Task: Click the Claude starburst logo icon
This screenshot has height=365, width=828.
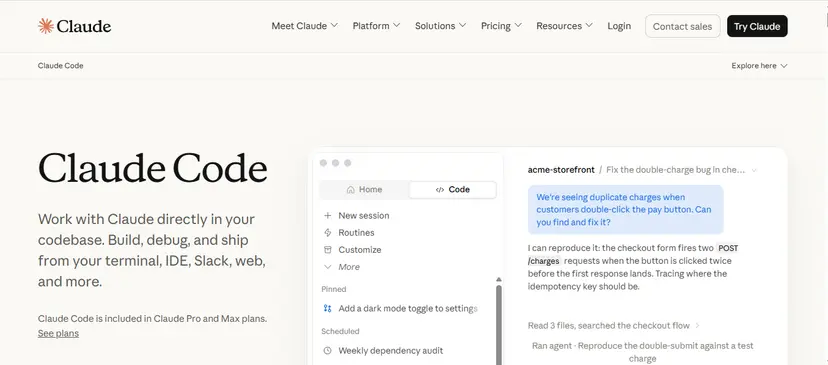Action: tap(46, 26)
